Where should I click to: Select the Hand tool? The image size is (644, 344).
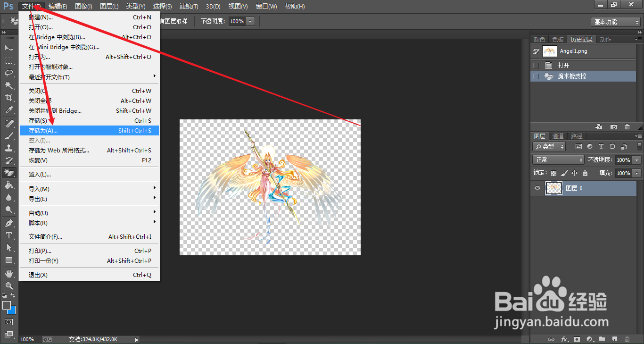(x=9, y=274)
